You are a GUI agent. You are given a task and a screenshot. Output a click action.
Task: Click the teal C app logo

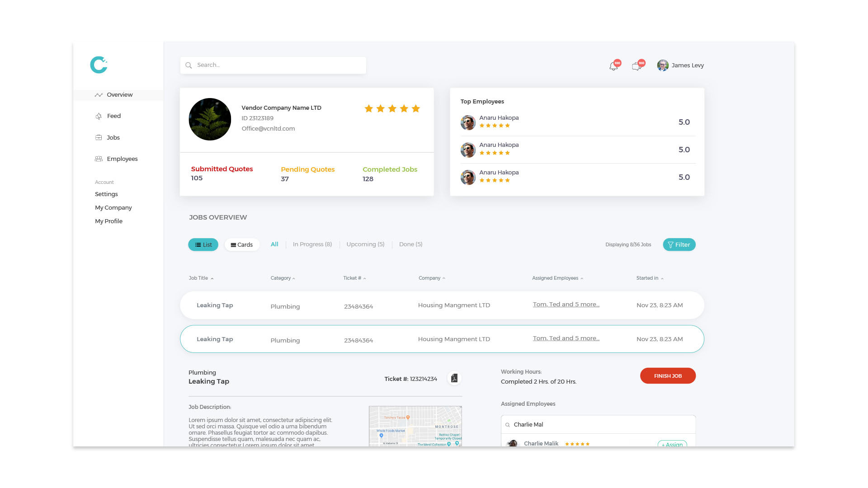99,65
